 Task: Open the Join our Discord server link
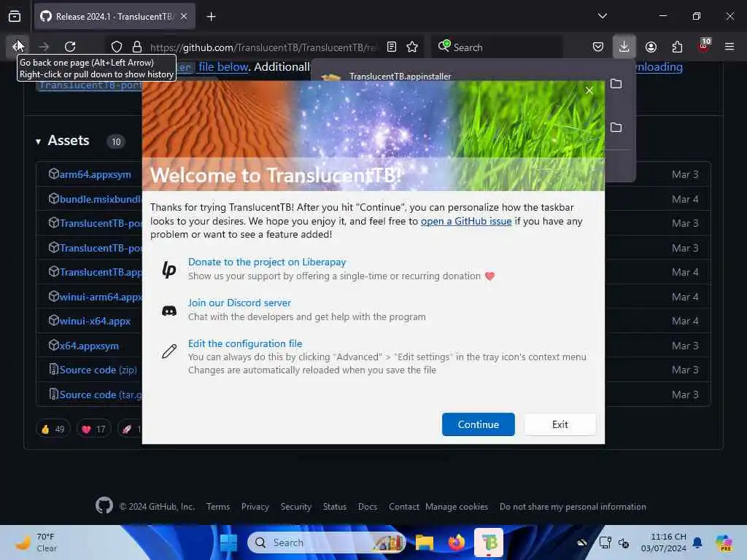tap(239, 303)
